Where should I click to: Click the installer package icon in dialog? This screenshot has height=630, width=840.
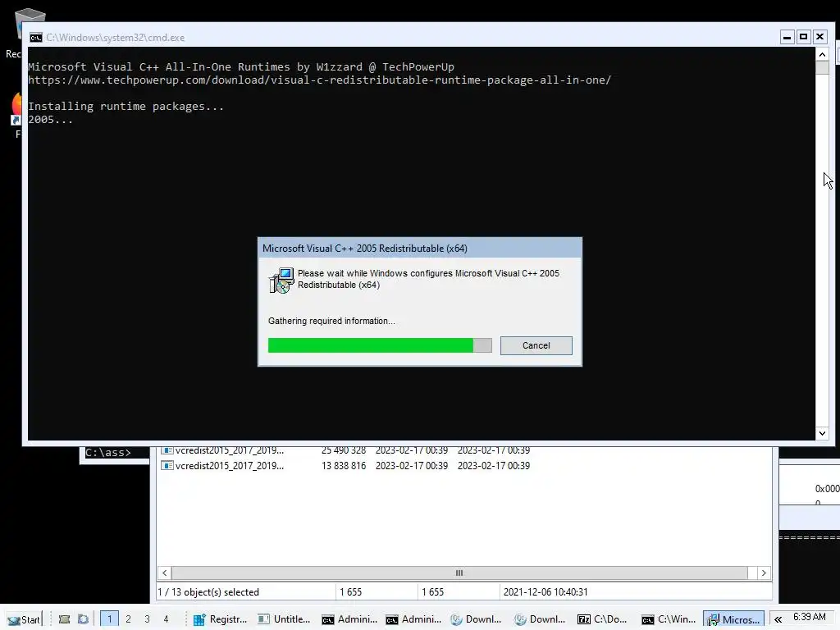point(281,280)
